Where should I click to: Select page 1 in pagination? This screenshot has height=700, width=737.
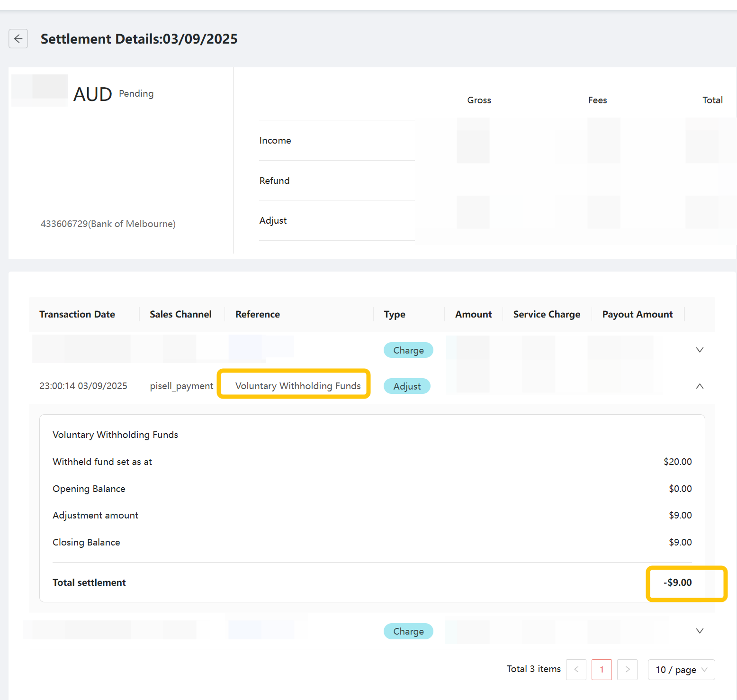[x=602, y=670]
